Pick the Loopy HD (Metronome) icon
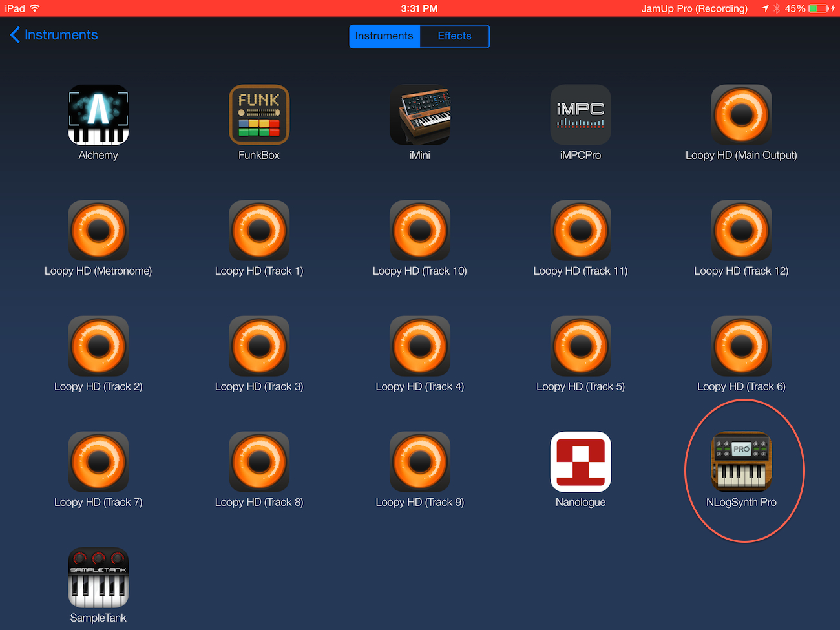The height and width of the screenshot is (630, 840). (98, 231)
